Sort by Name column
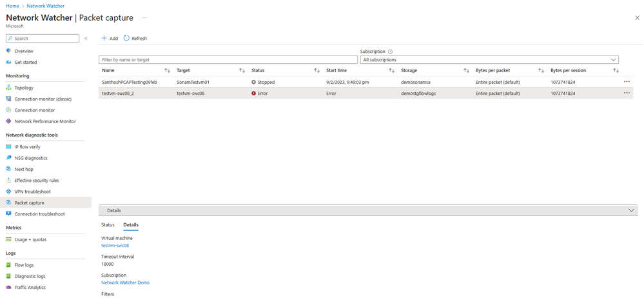 [x=167, y=71]
